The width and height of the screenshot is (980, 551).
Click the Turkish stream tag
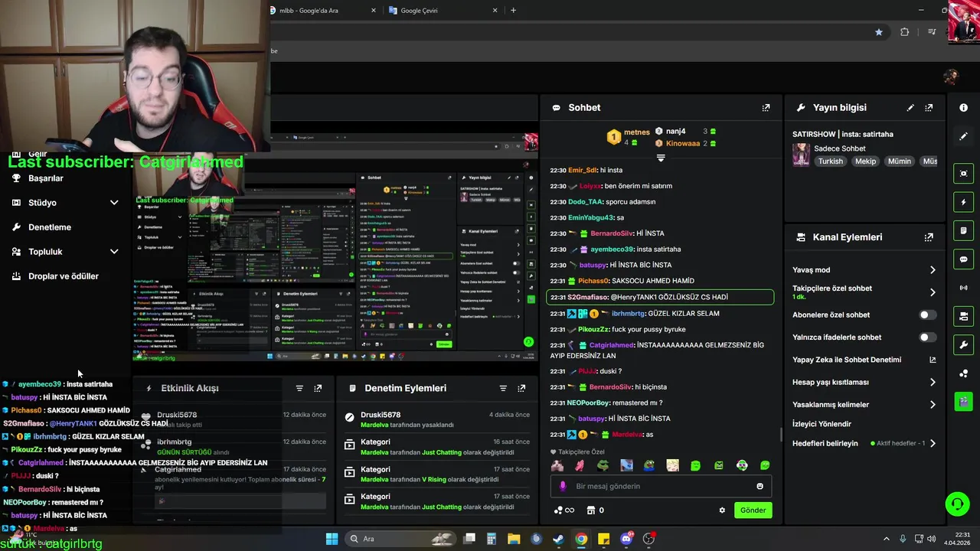point(830,161)
